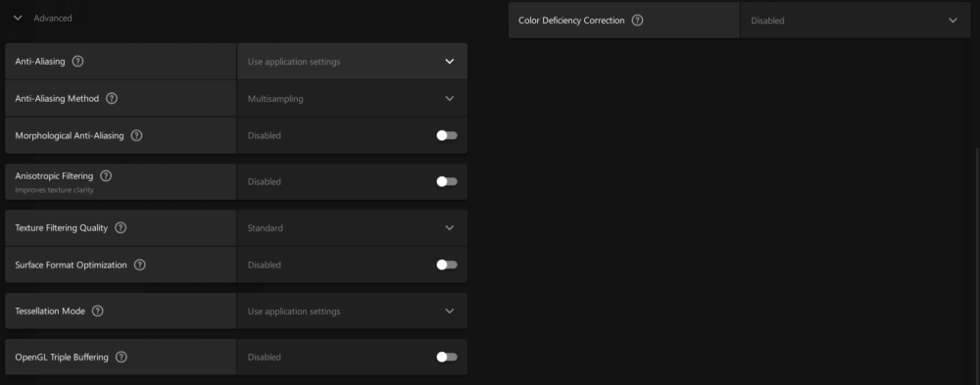Enable Morphological Anti-Aliasing toggle
The width and height of the screenshot is (980, 385).
click(x=447, y=135)
